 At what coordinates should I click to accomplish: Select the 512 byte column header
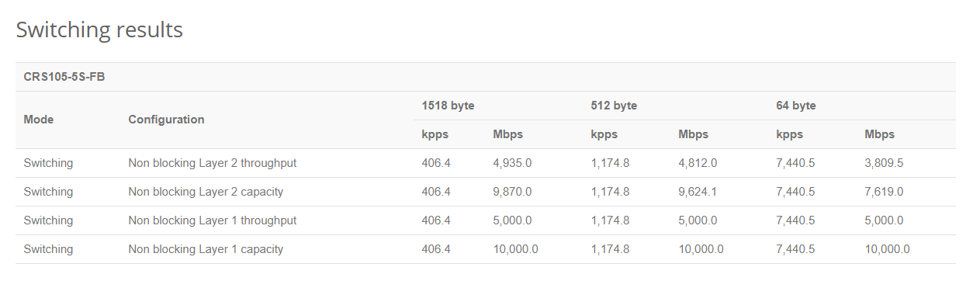[x=614, y=106]
